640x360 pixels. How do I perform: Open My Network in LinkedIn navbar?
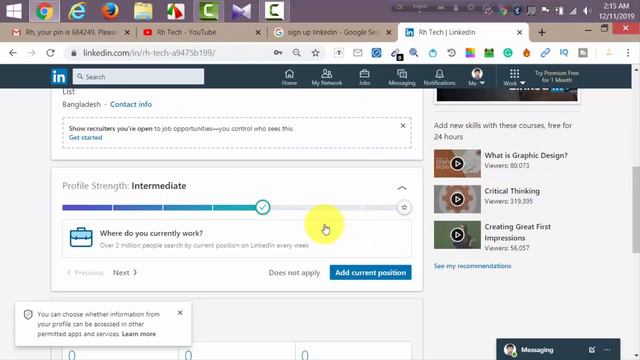[327, 77]
